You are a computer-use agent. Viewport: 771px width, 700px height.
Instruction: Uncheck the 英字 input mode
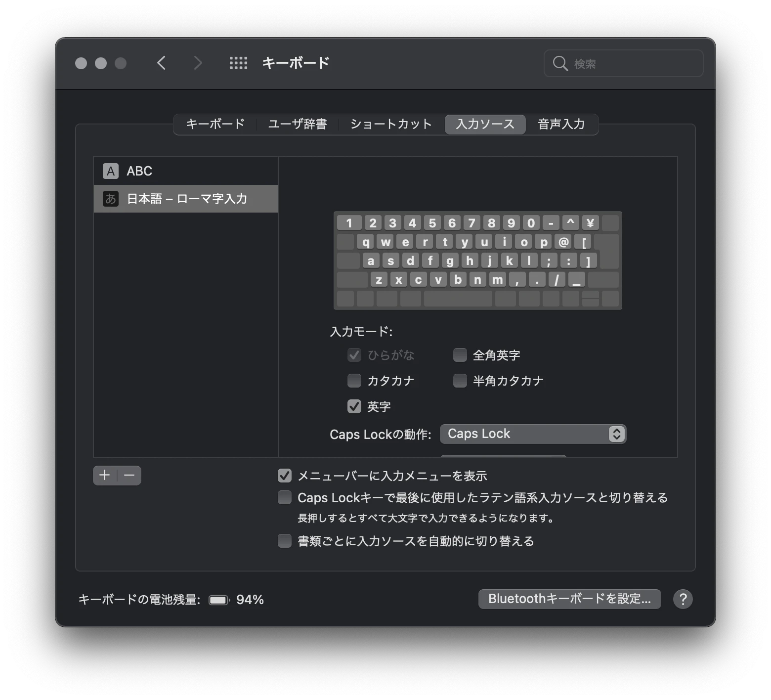(354, 406)
